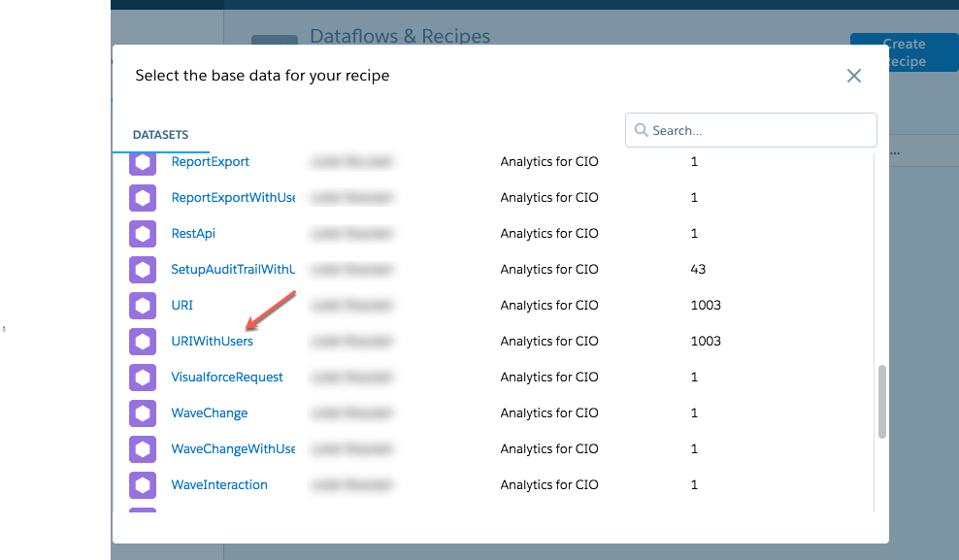Viewport: 959px width, 560px height.
Task: Select the WaveInteraction dataset
Action: click(219, 485)
